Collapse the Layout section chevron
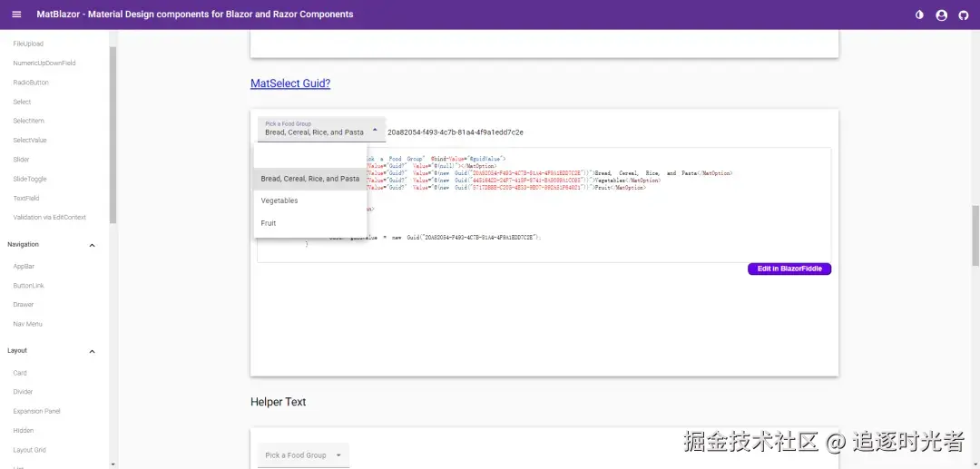The width and height of the screenshot is (980, 469). click(92, 352)
